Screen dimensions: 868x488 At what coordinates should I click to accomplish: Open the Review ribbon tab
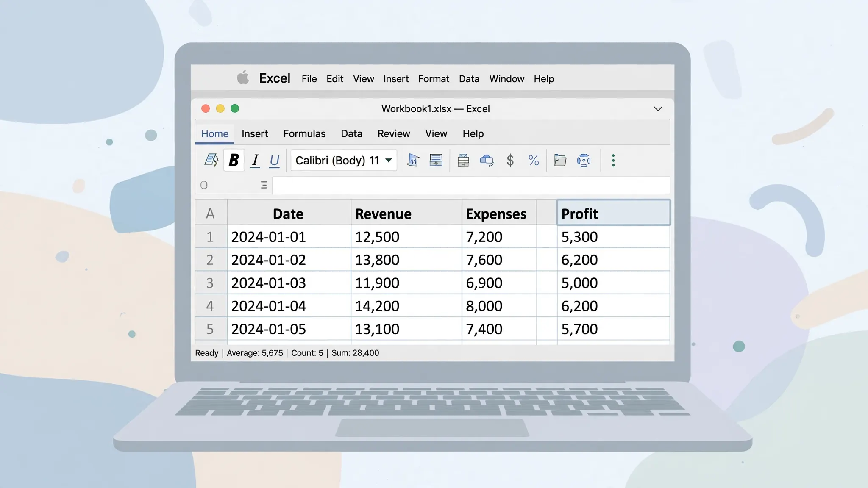click(x=394, y=134)
